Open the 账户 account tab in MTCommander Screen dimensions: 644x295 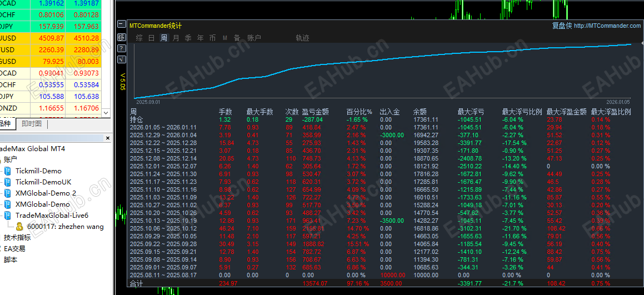coord(254,38)
